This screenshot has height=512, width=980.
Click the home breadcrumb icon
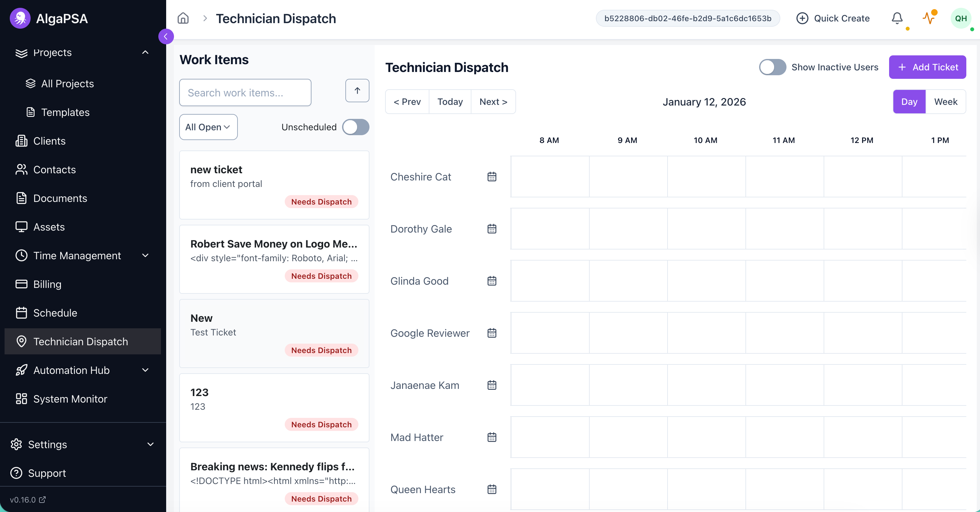(x=183, y=18)
